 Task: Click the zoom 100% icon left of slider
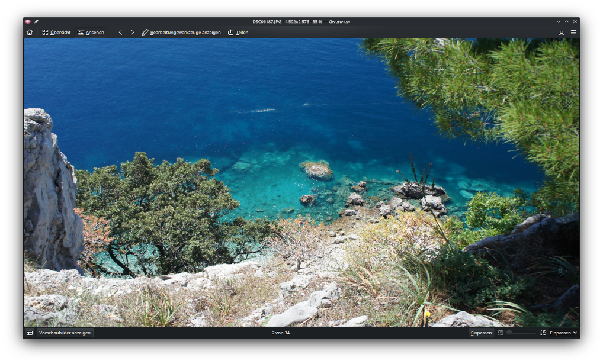coord(501,333)
